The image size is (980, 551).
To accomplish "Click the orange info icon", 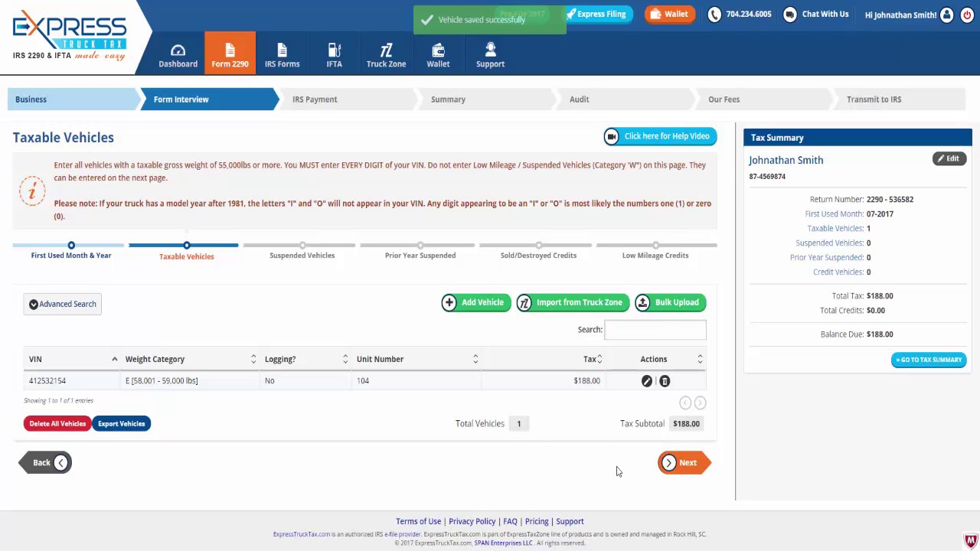I will pyautogui.click(x=32, y=191).
